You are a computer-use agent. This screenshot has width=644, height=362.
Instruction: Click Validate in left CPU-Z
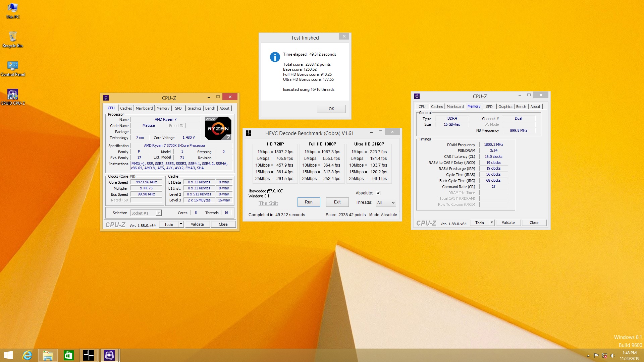click(x=197, y=224)
